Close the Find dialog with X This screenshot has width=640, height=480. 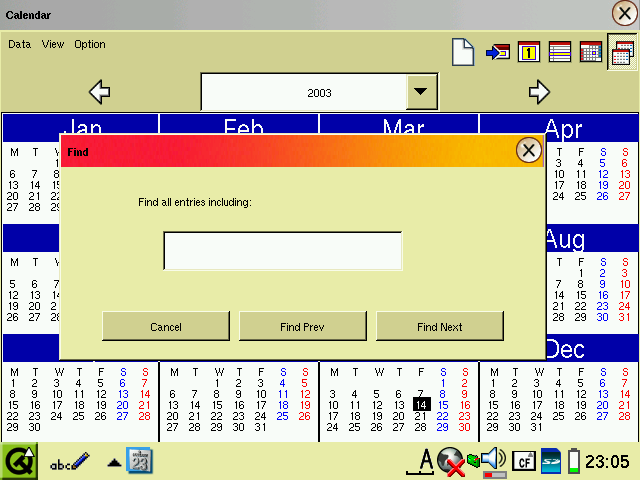pyautogui.click(x=529, y=150)
